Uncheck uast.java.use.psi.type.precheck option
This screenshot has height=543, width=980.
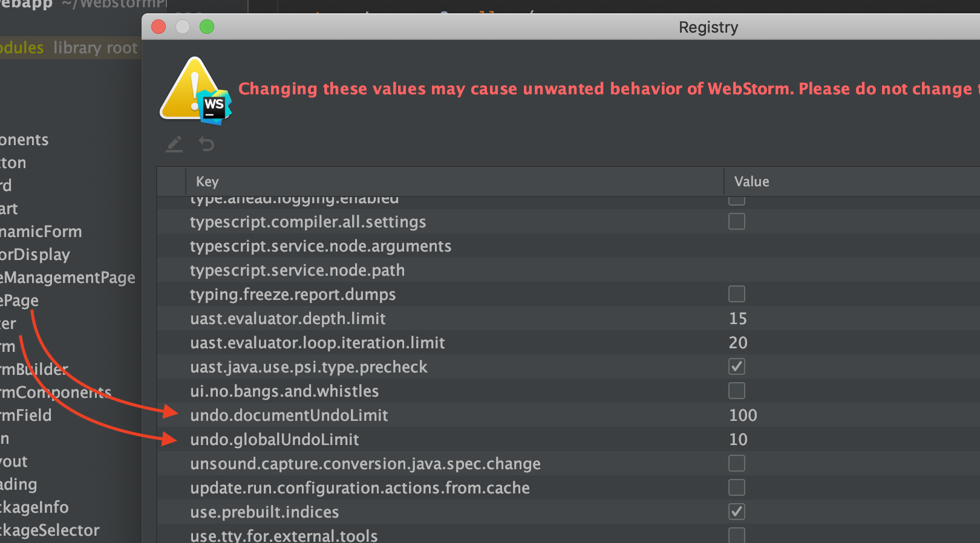[736, 367]
